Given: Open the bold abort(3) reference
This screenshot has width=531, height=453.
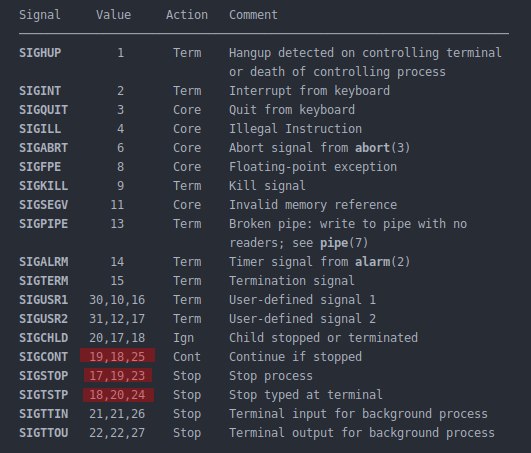Looking at the screenshot, I should pyautogui.click(x=382, y=148).
